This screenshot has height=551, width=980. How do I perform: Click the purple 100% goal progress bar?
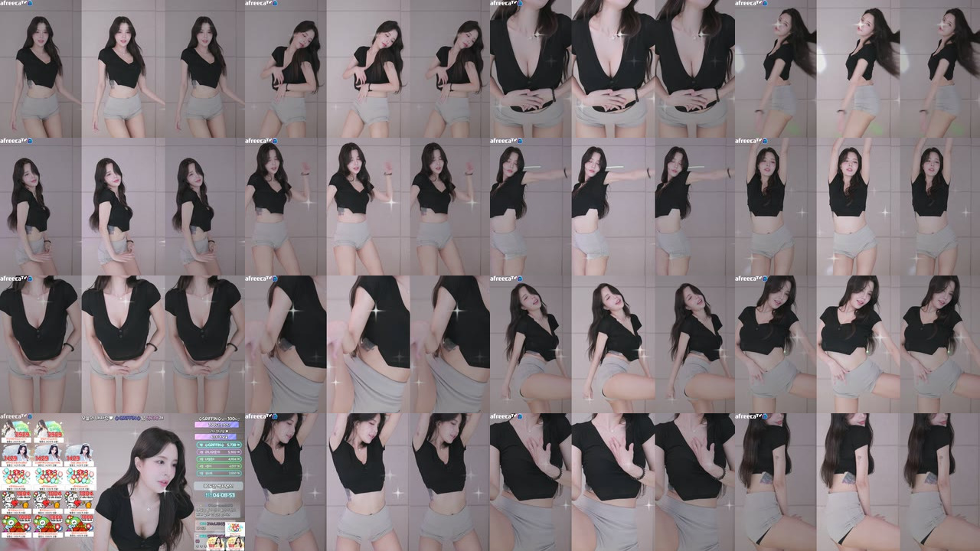click(x=217, y=425)
